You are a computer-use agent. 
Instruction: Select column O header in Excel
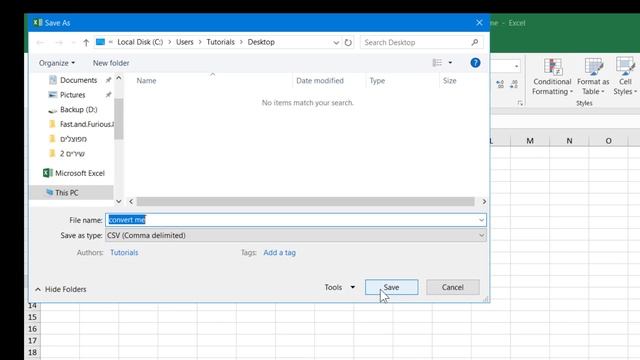(x=609, y=141)
